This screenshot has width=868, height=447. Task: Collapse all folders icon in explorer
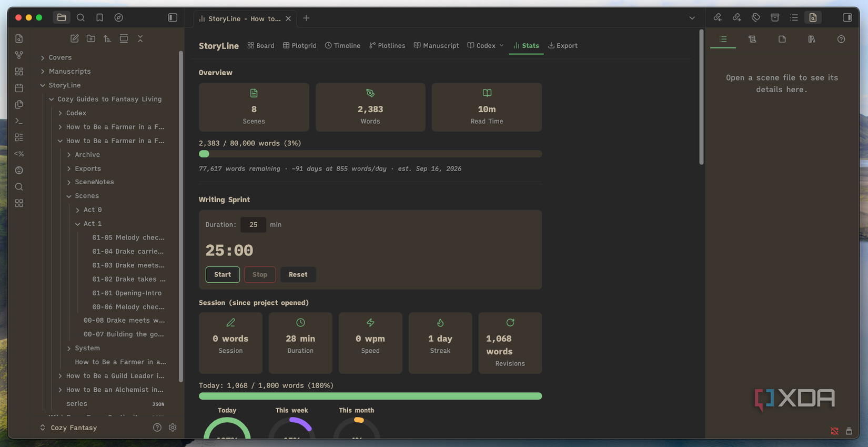(x=140, y=38)
